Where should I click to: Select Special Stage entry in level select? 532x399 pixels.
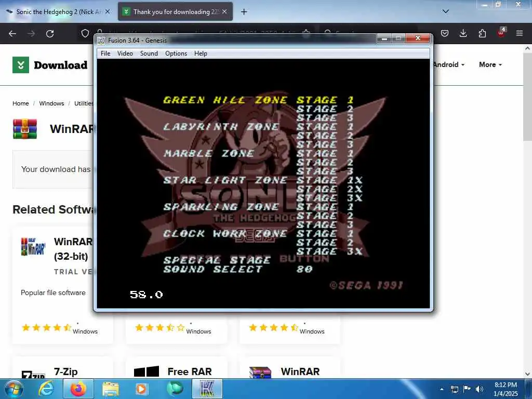[x=217, y=260]
